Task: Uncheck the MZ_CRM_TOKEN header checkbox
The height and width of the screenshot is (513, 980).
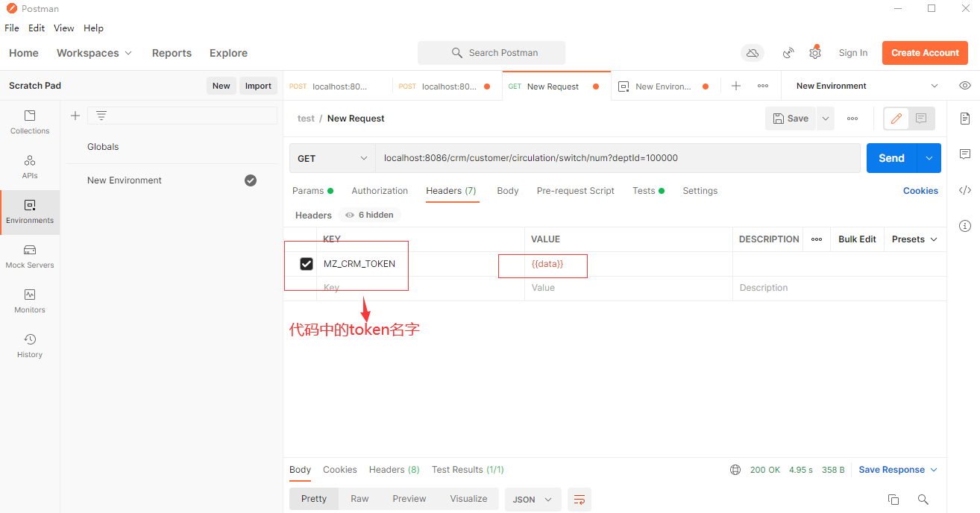Action: point(307,264)
